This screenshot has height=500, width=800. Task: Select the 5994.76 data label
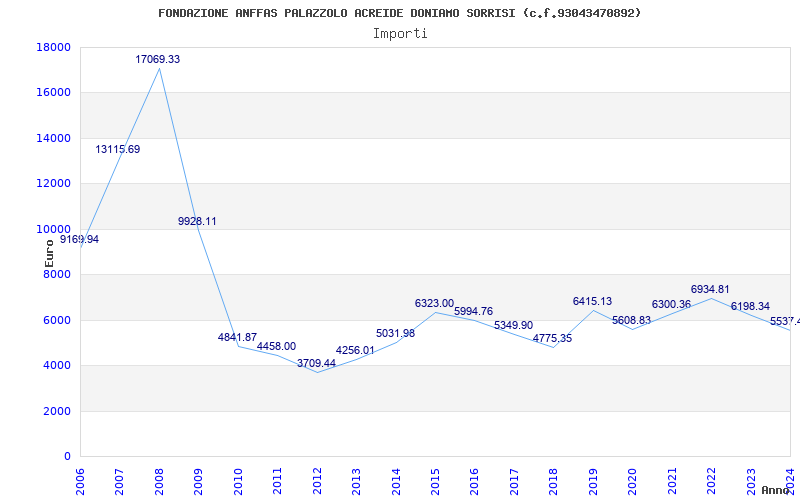click(473, 311)
